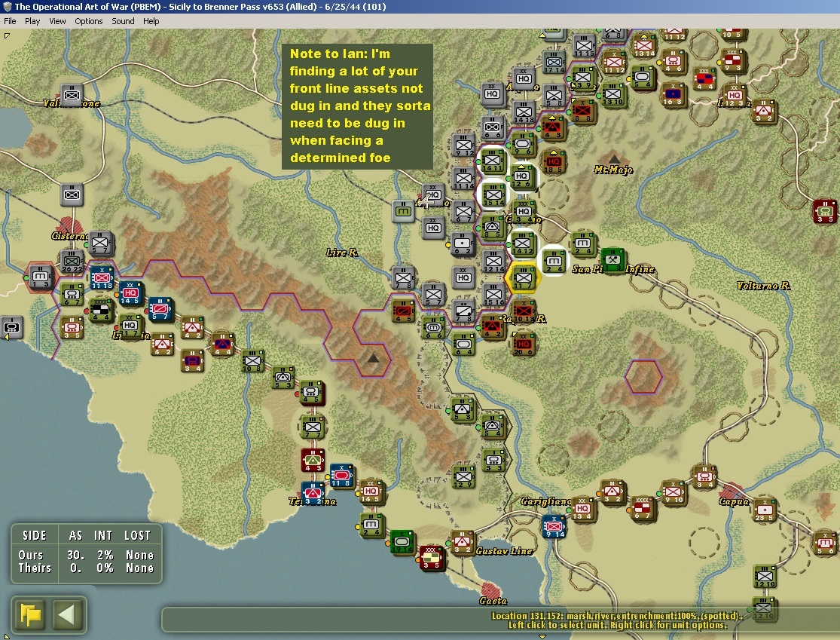Viewport: 840px width, 640px height.
Task: Open the File menu
Action: pyautogui.click(x=10, y=21)
